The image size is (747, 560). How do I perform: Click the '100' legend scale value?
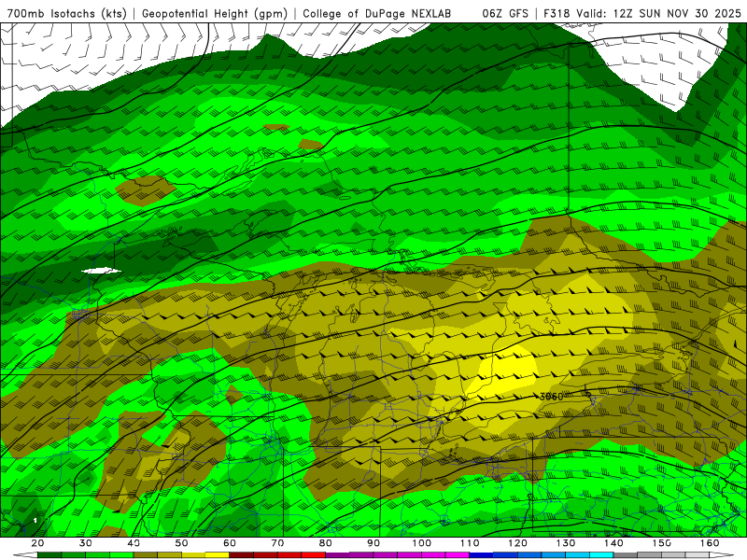point(422,543)
